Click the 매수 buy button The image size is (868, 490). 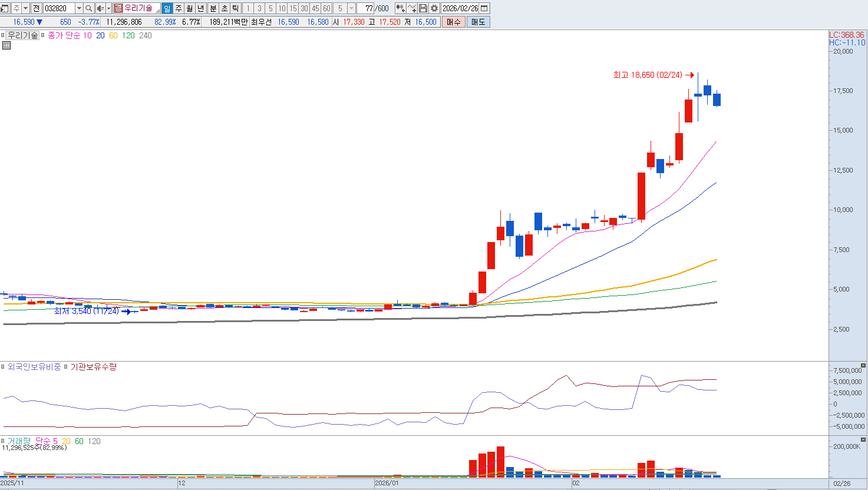pyautogui.click(x=453, y=22)
